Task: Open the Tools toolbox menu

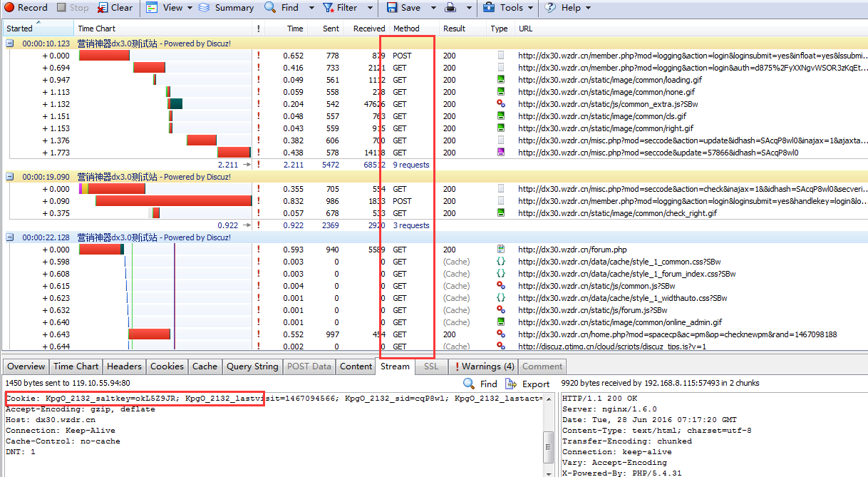Action: click(x=490, y=8)
